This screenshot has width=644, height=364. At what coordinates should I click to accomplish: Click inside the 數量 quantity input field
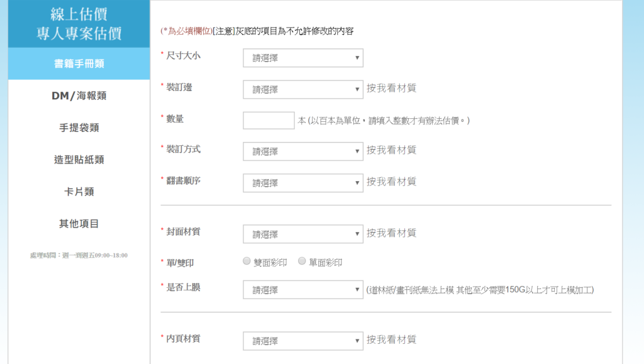tap(268, 119)
